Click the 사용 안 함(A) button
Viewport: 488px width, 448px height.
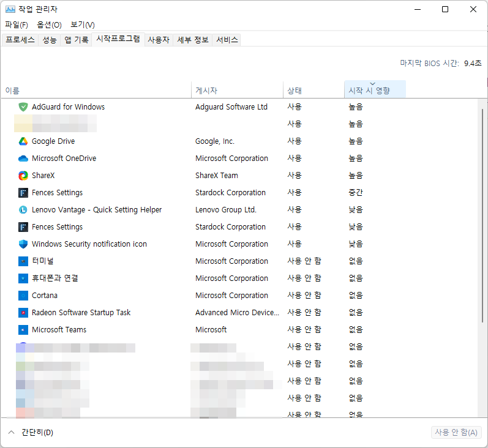click(x=456, y=433)
